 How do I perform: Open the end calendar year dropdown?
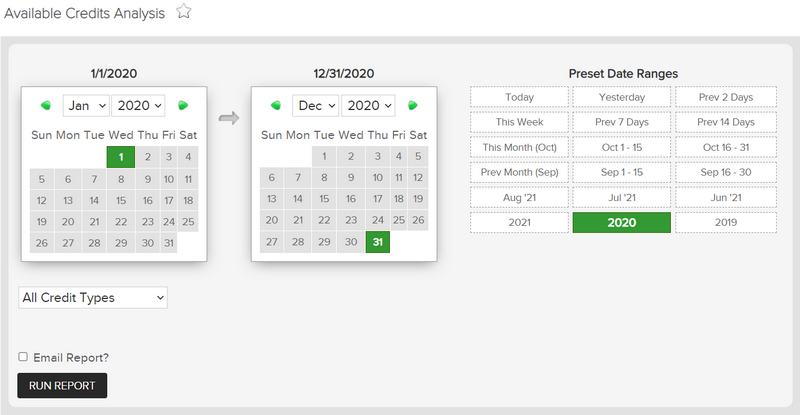tap(368, 106)
